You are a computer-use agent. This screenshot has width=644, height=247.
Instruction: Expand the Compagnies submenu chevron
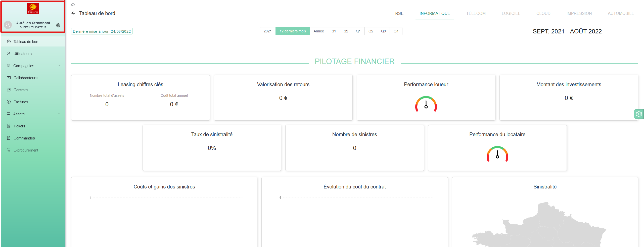[x=59, y=66]
